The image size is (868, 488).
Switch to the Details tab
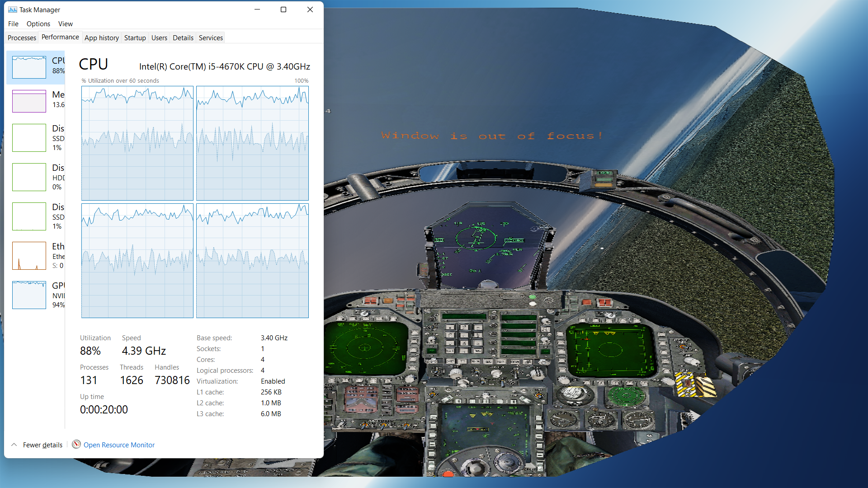[x=183, y=38]
